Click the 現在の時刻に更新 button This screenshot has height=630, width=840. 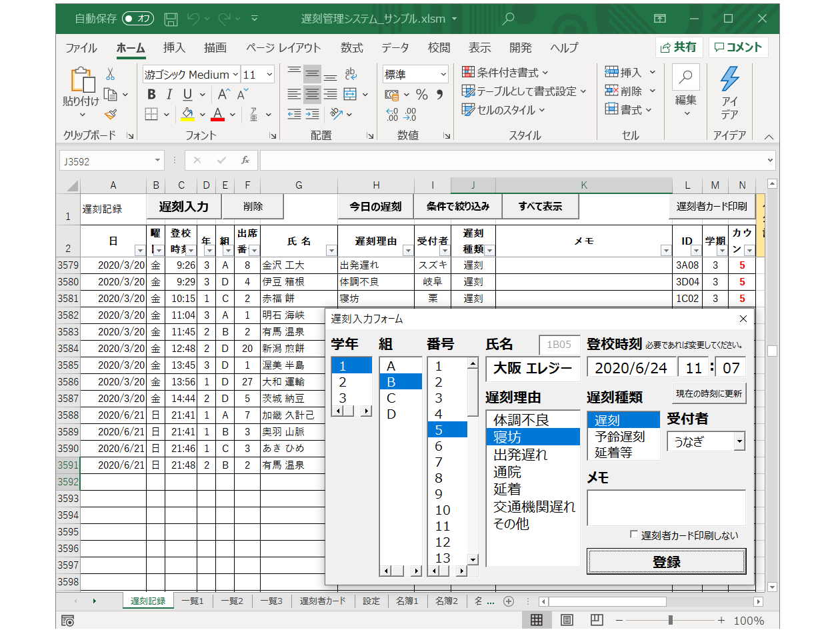[709, 393]
